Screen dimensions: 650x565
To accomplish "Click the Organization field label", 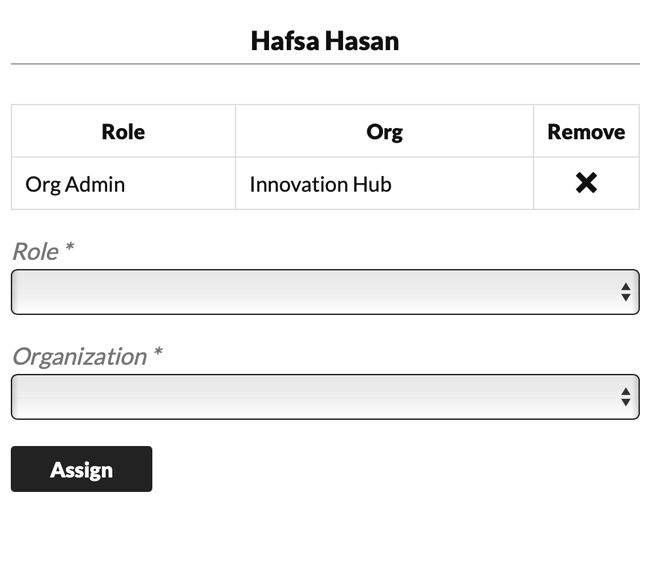I will pyautogui.click(x=79, y=356).
